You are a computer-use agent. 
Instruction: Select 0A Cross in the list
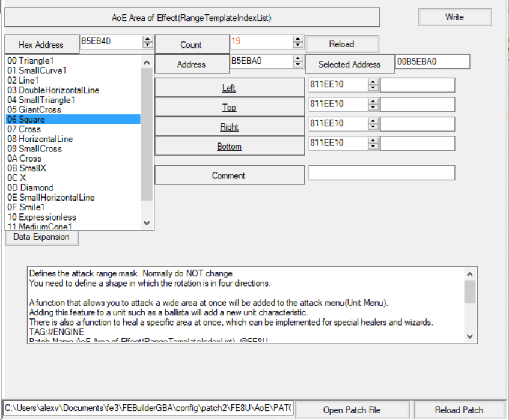click(x=73, y=159)
